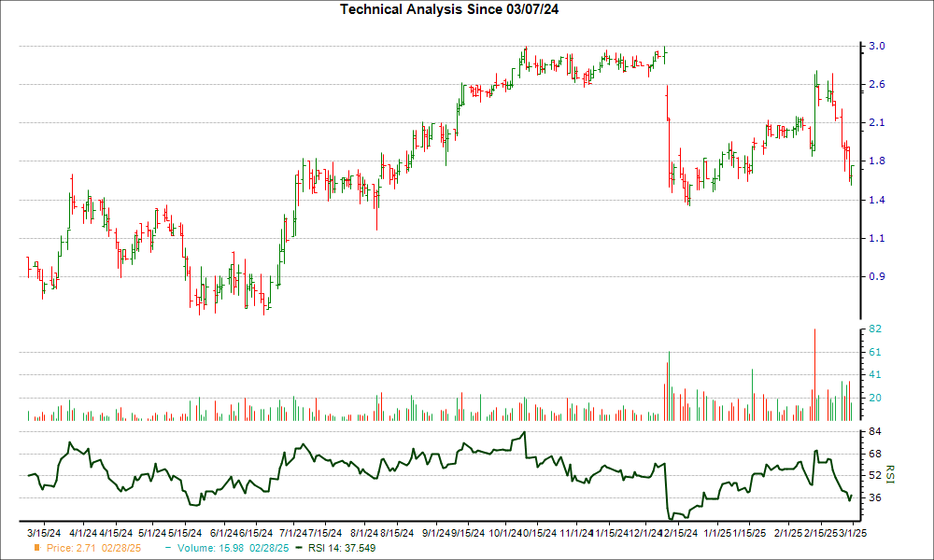
Task: Click the 36 RSI axis label
Action: tap(875, 497)
